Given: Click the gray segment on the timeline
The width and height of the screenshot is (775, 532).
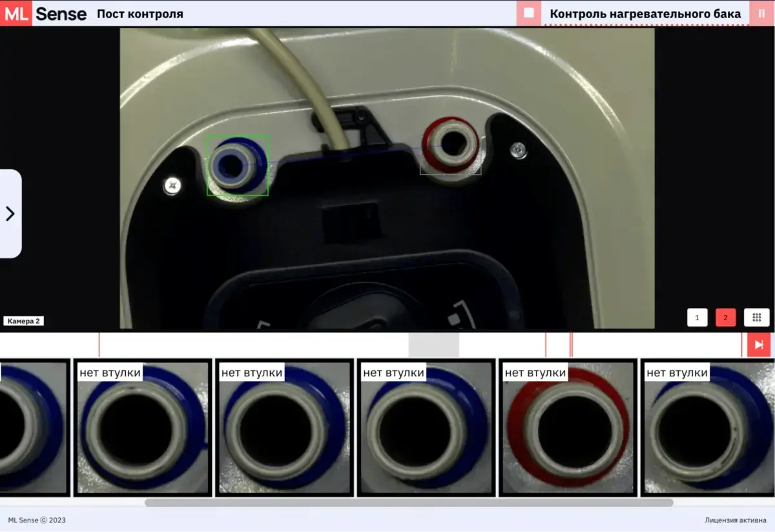Looking at the screenshot, I should pyautogui.click(x=433, y=345).
